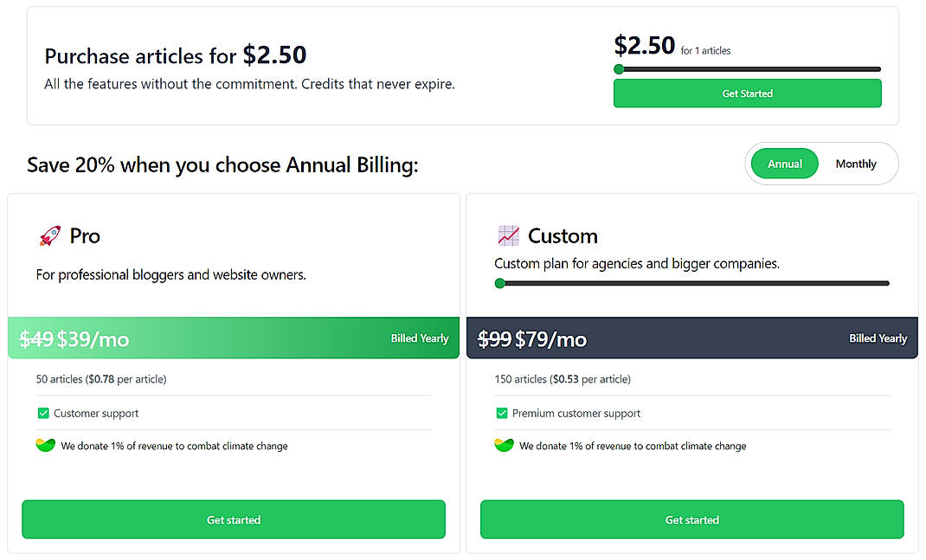Select the Pro plan header
Viewport: 926px width, 560px height.
coord(84,235)
